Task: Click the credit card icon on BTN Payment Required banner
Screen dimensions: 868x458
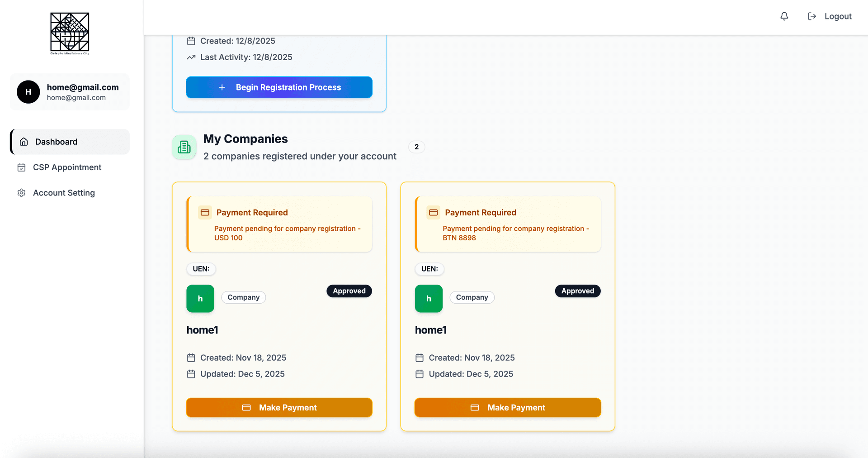Action: coord(433,212)
